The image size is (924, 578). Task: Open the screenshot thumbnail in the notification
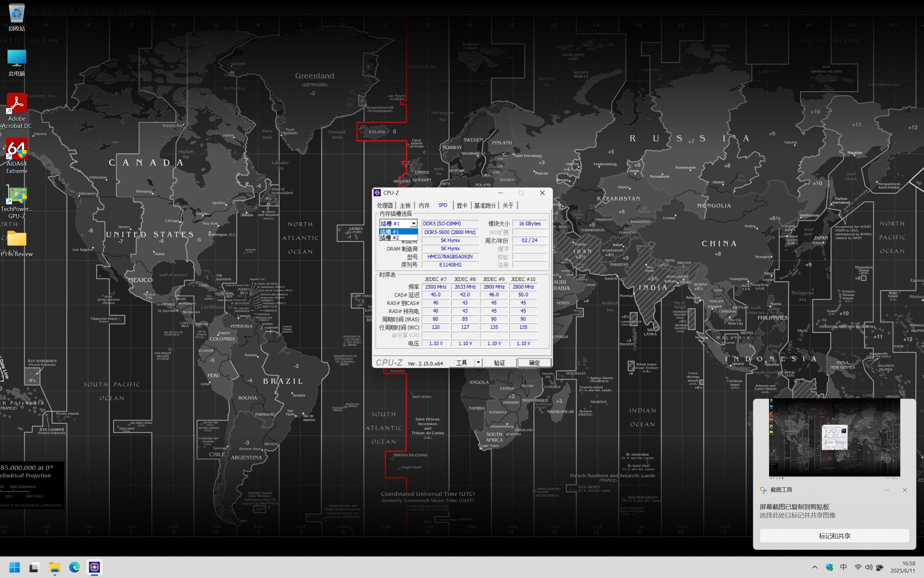click(x=834, y=439)
